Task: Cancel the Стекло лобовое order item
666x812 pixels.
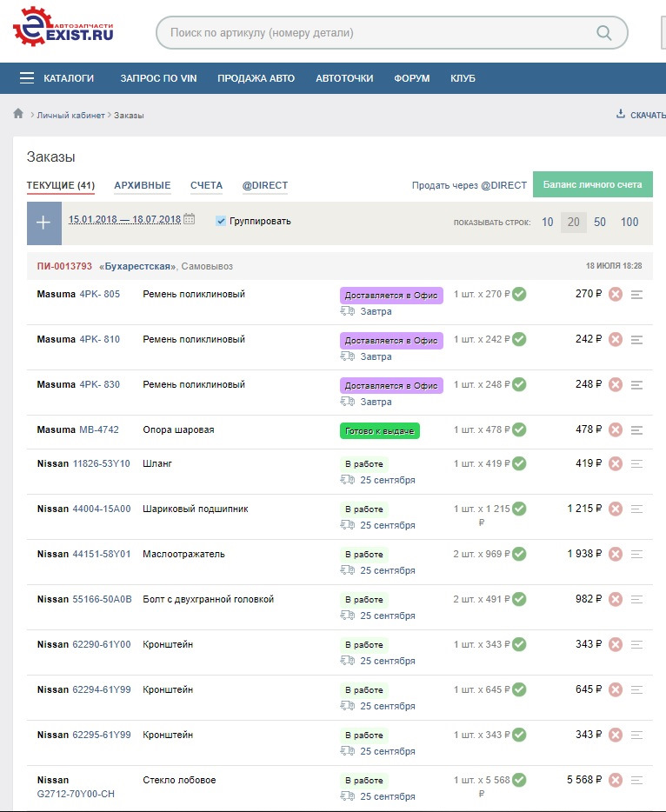Action: click(x=616, y=780)
